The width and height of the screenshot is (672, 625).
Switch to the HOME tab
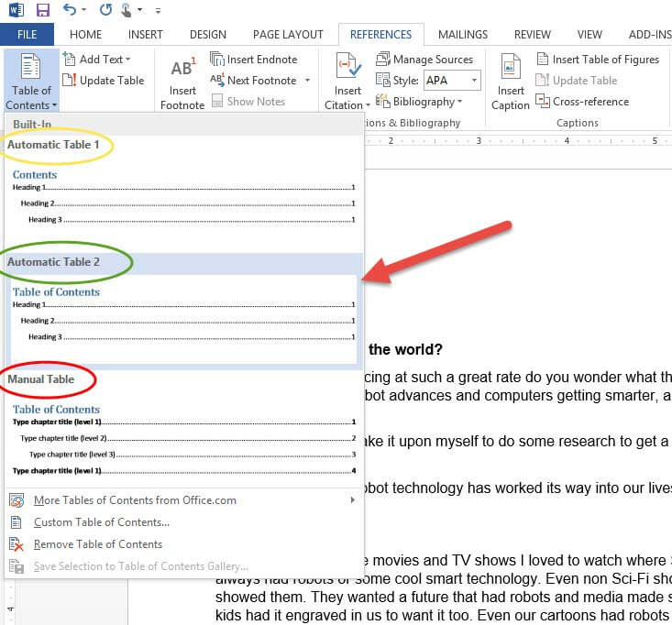pyautogui.click(x=85, y=34)
